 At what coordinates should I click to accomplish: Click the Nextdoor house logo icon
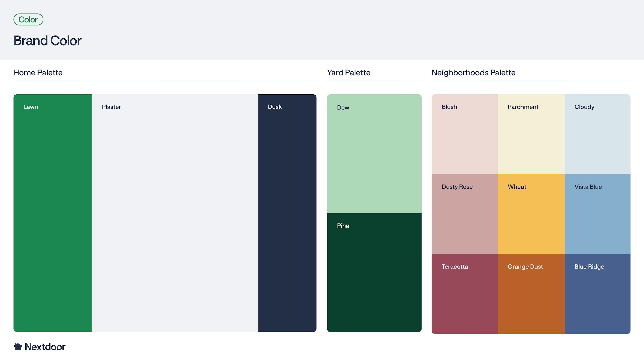point(18,347)
